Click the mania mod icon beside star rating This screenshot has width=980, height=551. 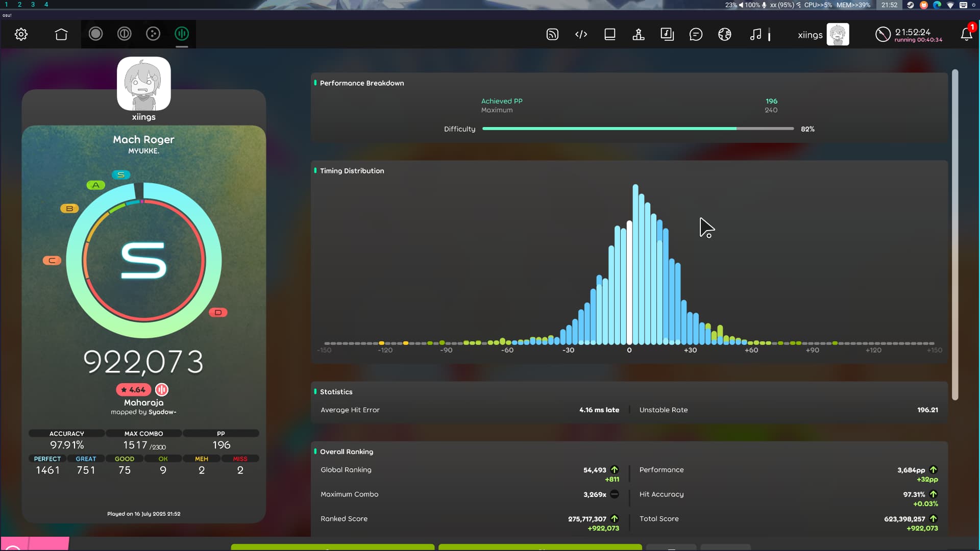click(161, 389)
